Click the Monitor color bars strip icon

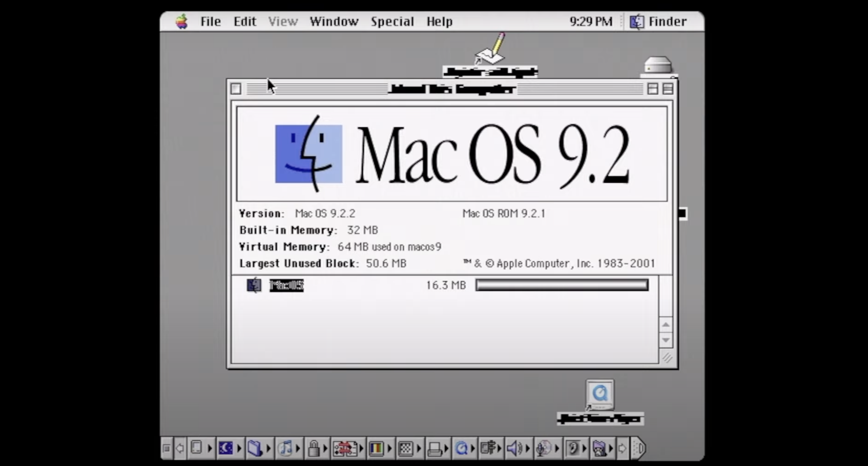[x=376, y=448]
